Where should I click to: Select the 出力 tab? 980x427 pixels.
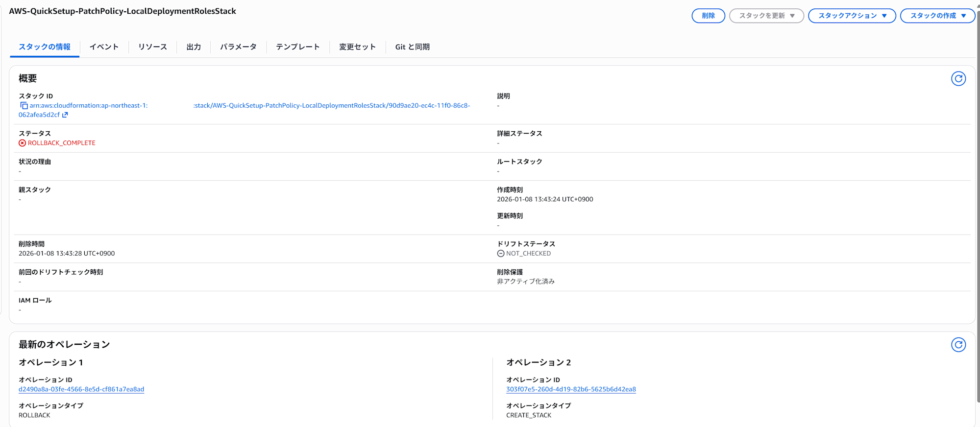pos(194,47)
